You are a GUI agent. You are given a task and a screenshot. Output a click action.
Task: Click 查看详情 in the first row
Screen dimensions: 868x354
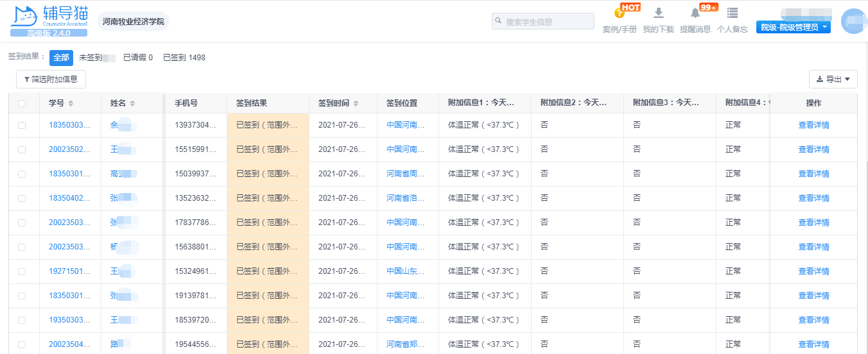813,125
